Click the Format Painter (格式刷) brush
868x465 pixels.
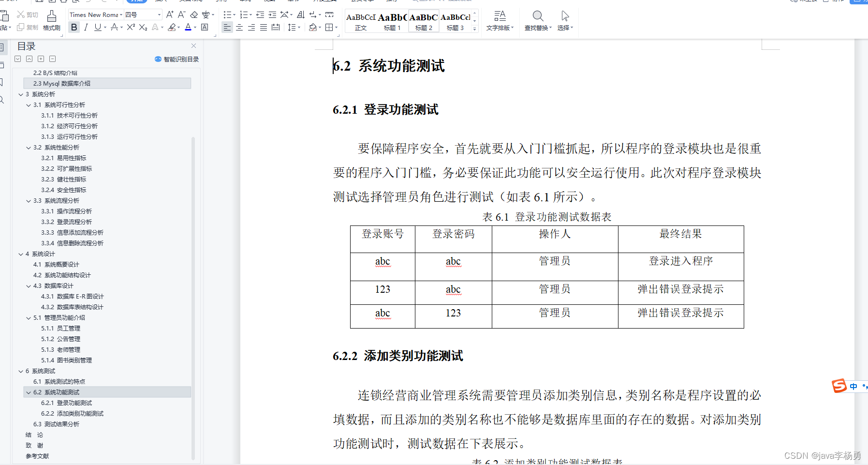51,21
